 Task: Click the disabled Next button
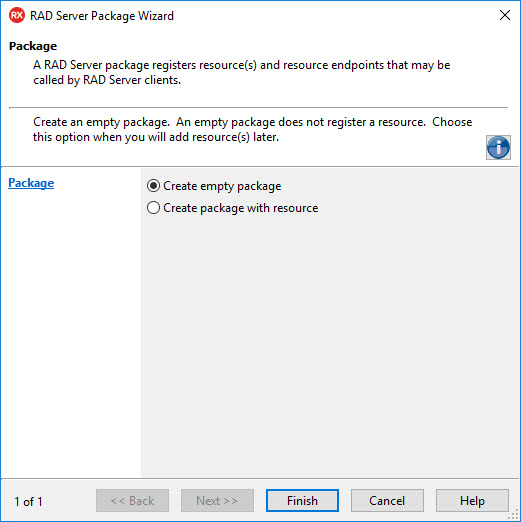[x=217, y=500]
